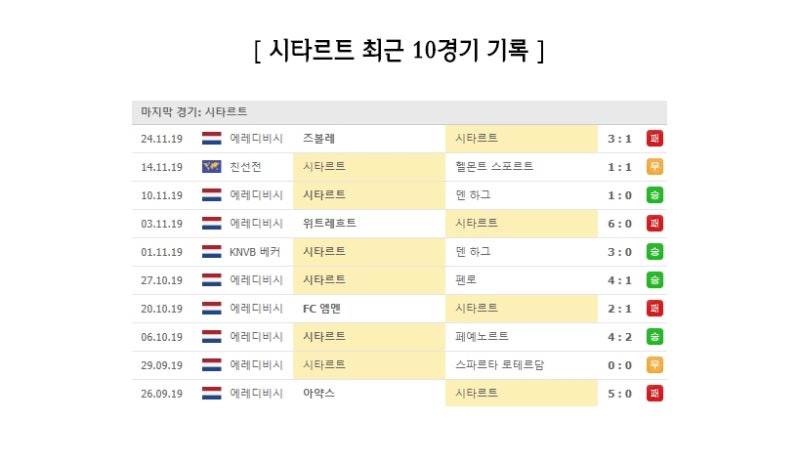800x462 pixels.
Task: Open the 페예노르트 team link
Action: (482, 337)
